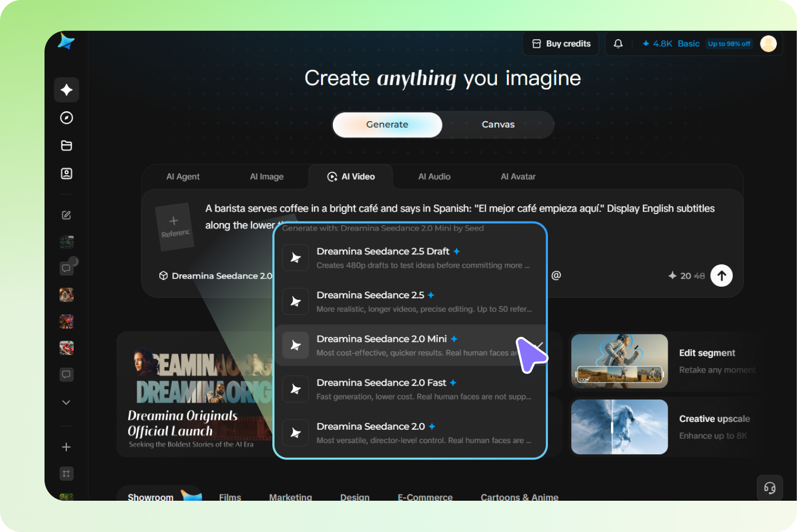The height and width of the screenshot is (532, 797).
Task: Choose Dreamina Seedance 2.0 Fast option
Action: coord(410,389)
